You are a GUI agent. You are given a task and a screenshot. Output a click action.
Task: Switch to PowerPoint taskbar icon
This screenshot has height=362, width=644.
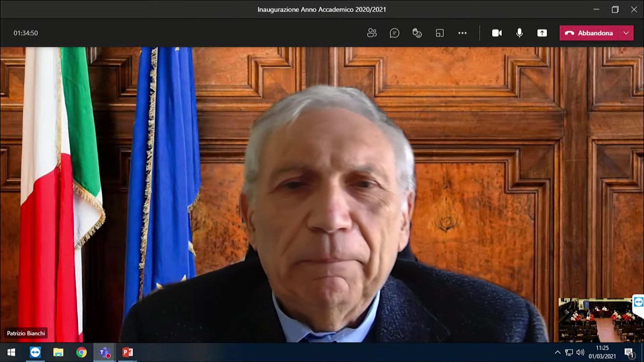point(127,352)
